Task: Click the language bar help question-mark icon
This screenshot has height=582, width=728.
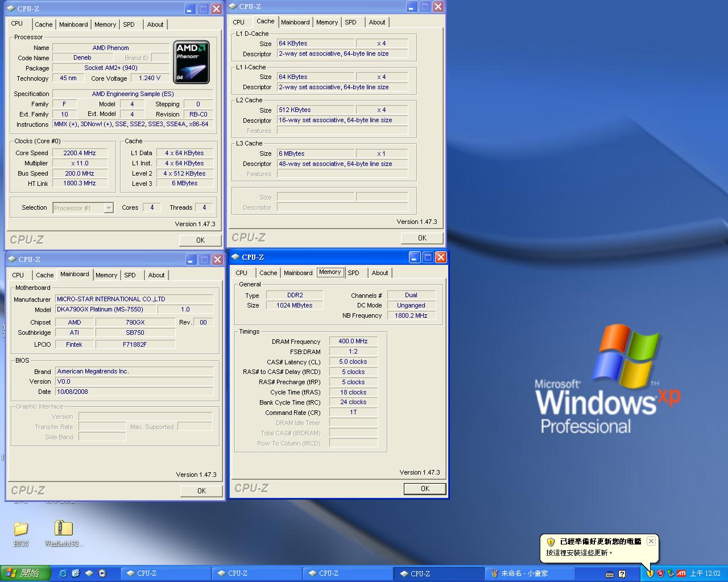Action: [622, 574]
